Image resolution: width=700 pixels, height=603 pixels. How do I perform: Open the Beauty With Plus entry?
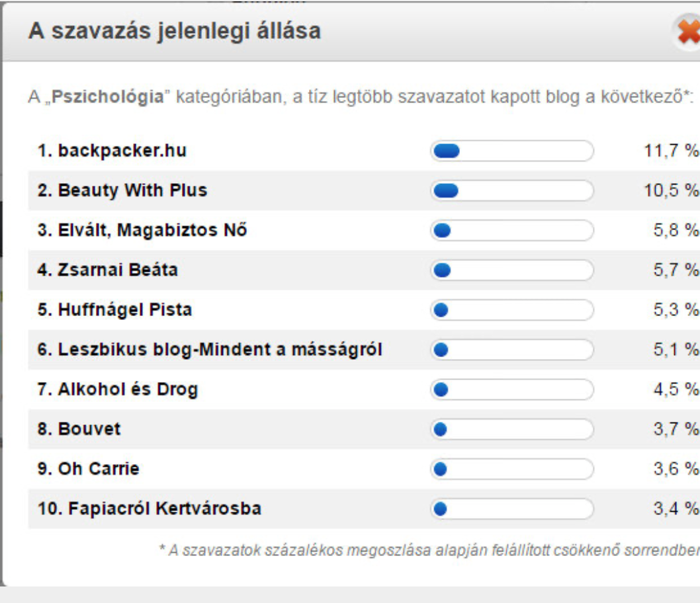tap(122, 191)
